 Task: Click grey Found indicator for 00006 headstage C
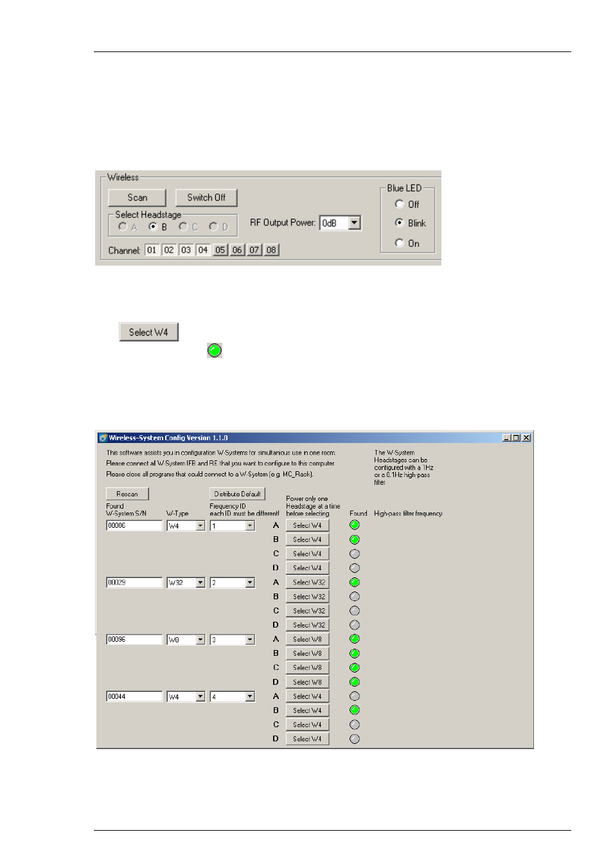(355, 554)
